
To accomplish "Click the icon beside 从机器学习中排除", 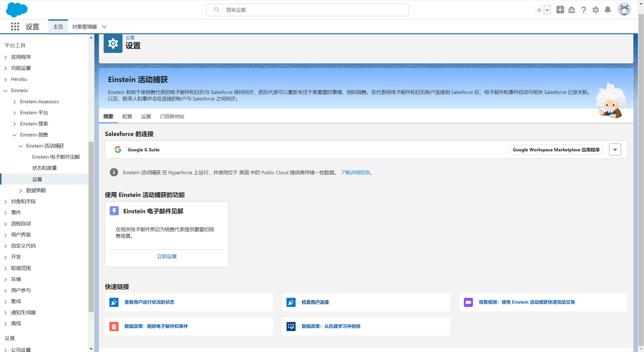I will pyautogui.click(x=291, y=327).
